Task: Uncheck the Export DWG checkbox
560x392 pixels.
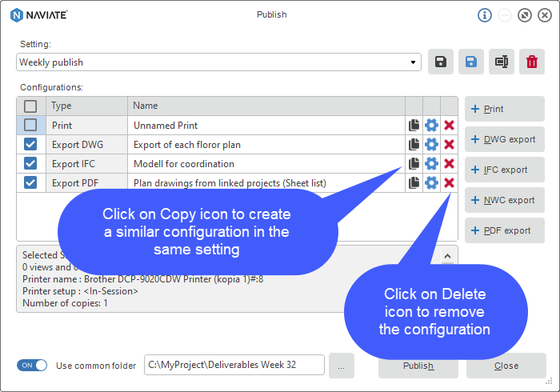Action: coord(30,144)
